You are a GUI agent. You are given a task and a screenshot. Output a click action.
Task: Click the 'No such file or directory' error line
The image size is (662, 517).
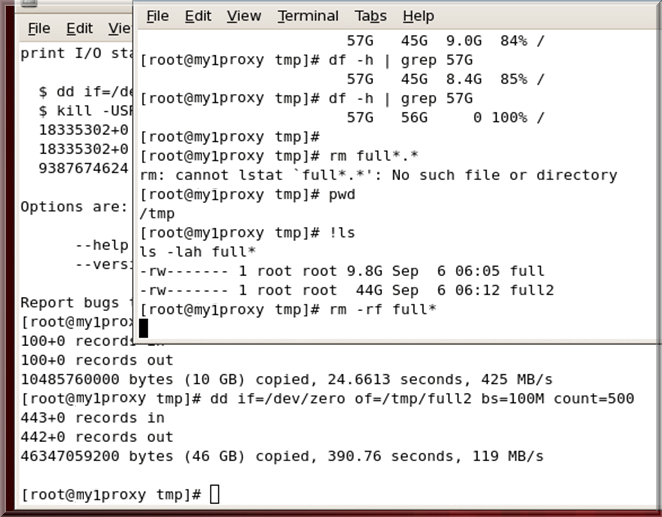pyautogui.click(x=378, y=175)
